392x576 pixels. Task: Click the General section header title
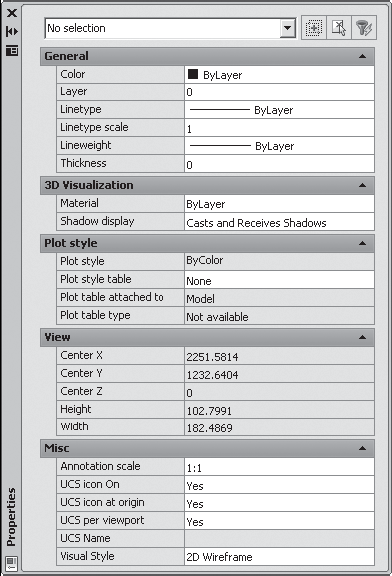click(x=66, y=56)
